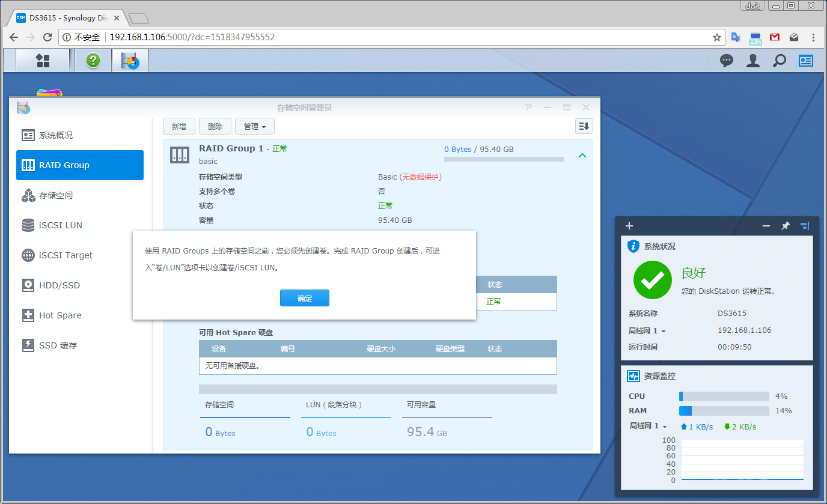Click the CPU usage bar

pos(724,396)
